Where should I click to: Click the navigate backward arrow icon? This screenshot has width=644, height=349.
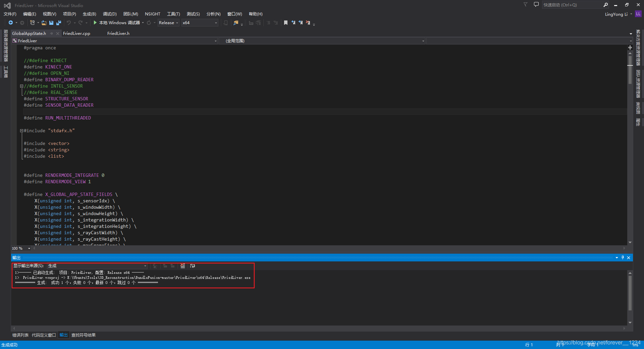[11, 23]
